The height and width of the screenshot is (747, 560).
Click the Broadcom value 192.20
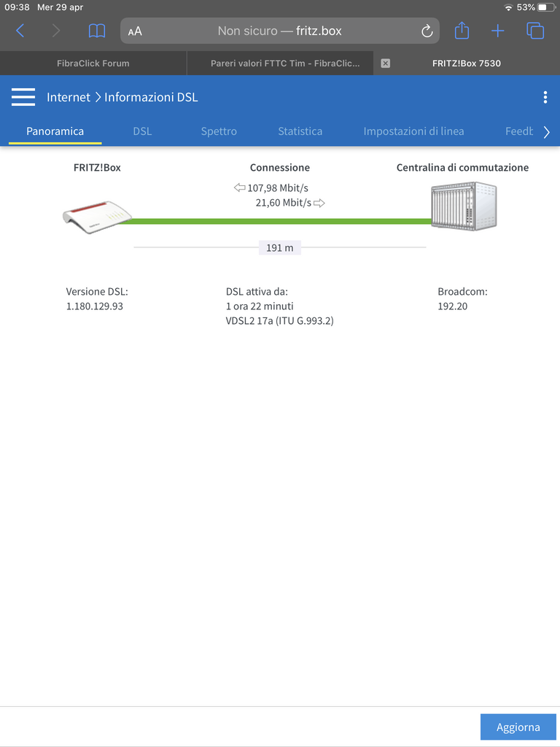(452, 306)
